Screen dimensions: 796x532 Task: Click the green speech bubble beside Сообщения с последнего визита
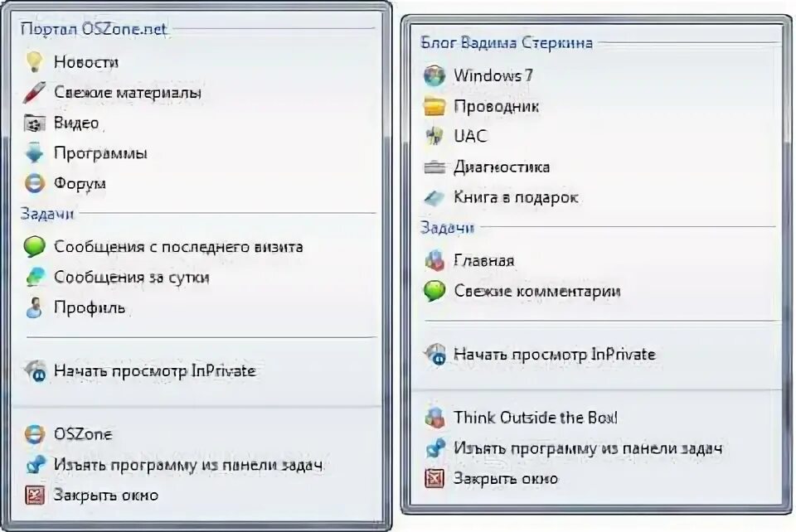coord(34,246)
